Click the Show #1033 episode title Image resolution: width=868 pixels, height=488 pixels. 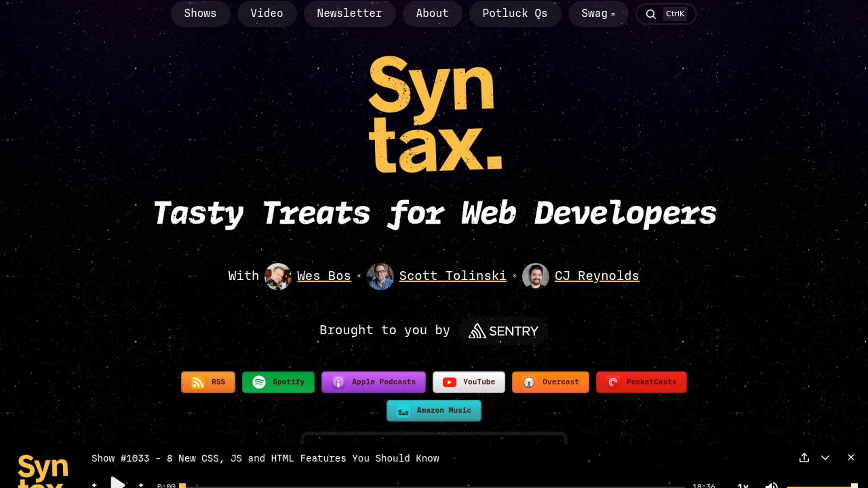click(x=265, y=458)
